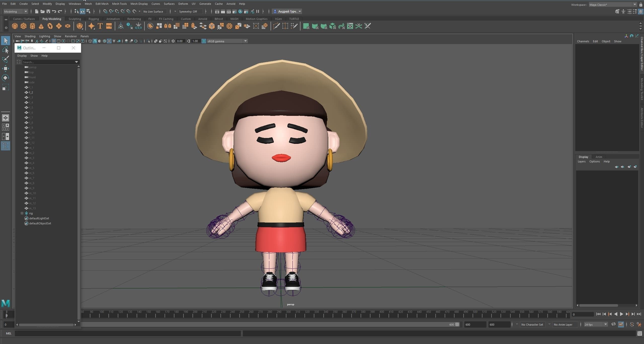Click play backwards button
Image resolution: width=644 pixels, height=344 pixels.
pyautogui.click(x=616, y=314)
